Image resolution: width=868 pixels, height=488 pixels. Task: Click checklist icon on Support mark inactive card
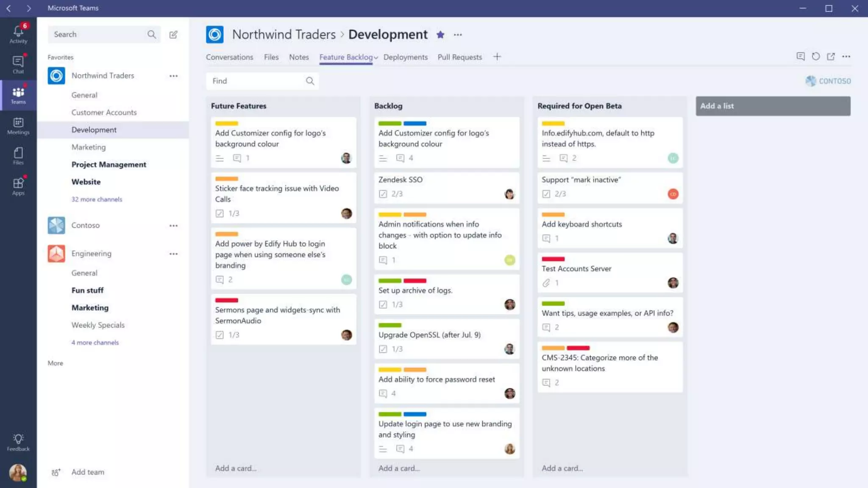(546, 194)
